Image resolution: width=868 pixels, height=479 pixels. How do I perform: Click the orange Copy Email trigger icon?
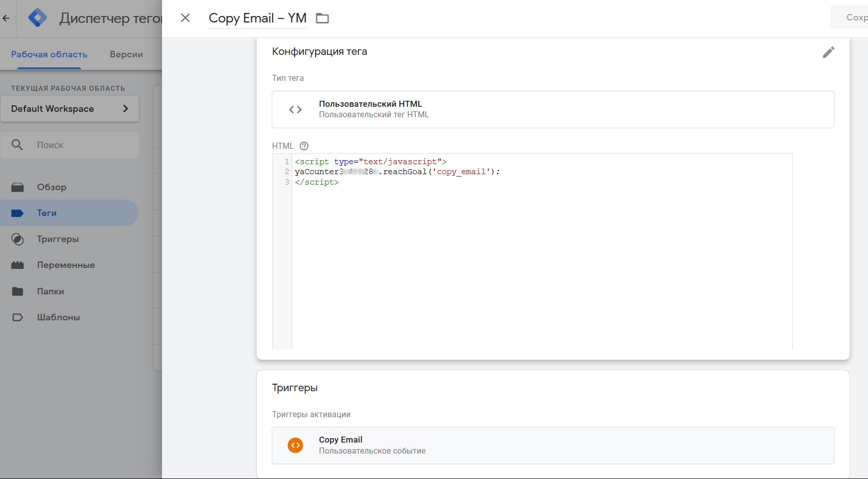[x=296, y=445]
